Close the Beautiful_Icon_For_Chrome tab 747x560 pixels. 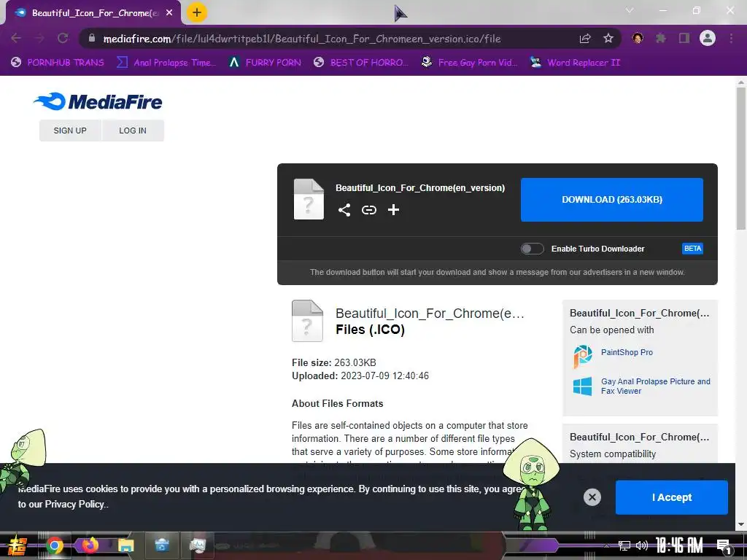(x=169, y=13)
